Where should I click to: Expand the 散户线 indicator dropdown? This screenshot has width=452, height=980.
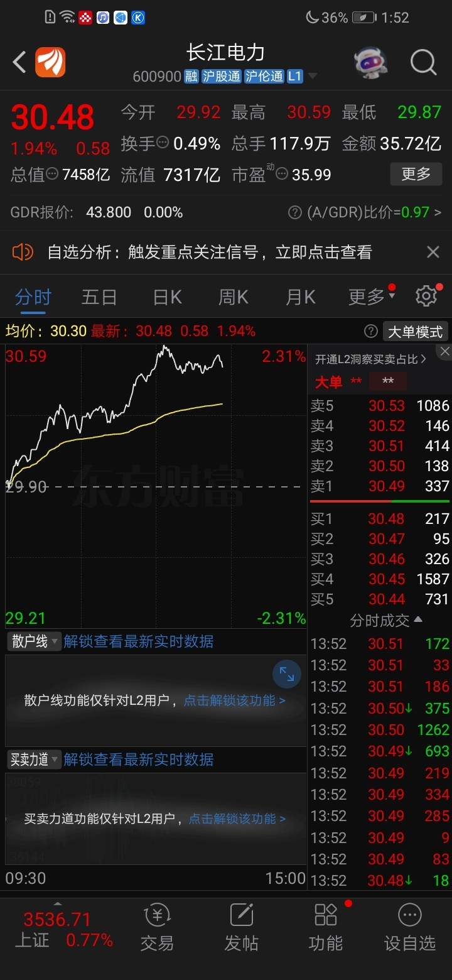coord(34,641)
